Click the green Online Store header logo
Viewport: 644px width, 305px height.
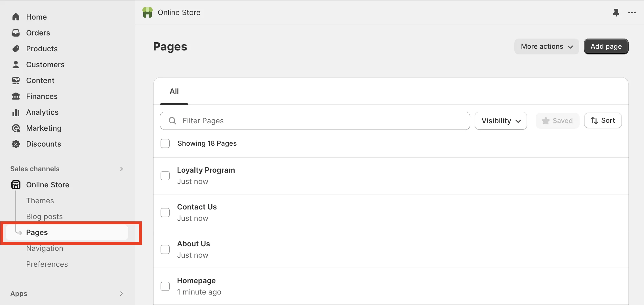(x=148, y=12)
